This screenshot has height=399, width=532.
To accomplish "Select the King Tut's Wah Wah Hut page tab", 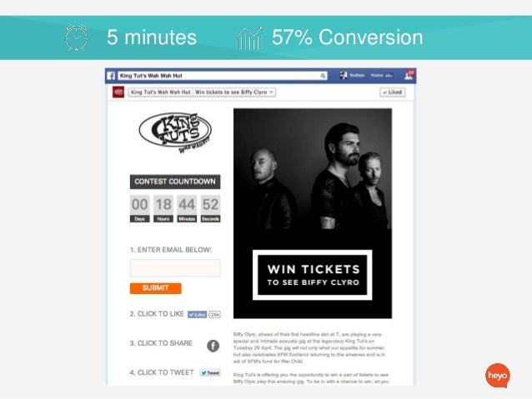I will pos(160,92).
